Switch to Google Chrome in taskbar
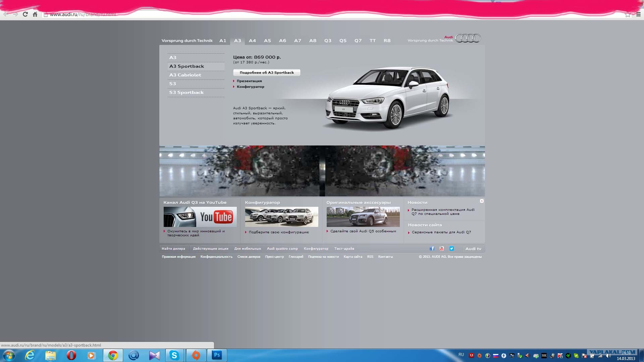The image size is (644, 362). pos(113,355)
